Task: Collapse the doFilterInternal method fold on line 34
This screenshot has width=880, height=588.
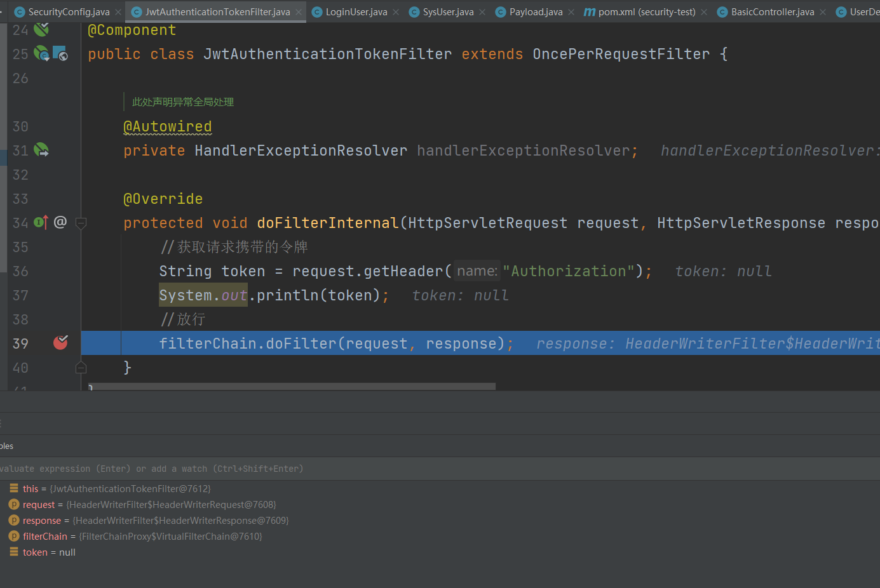Action: pyautogui.click(x=81, y=223)
